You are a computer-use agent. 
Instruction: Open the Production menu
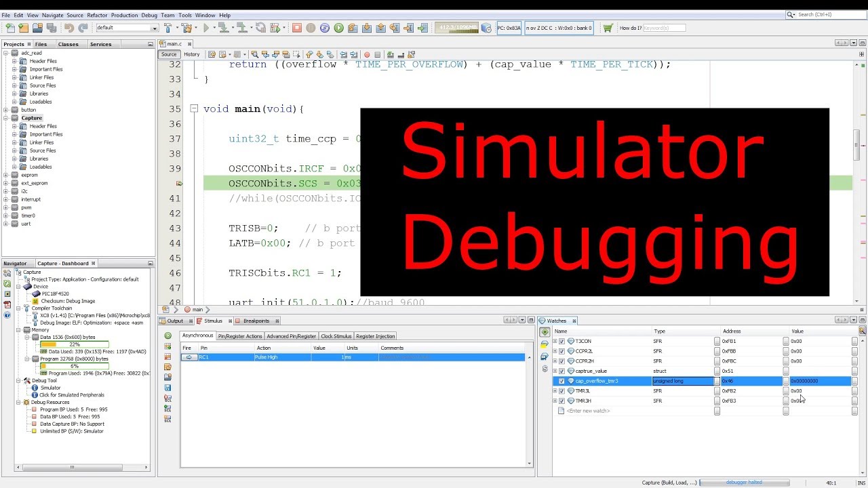[124, 15]
